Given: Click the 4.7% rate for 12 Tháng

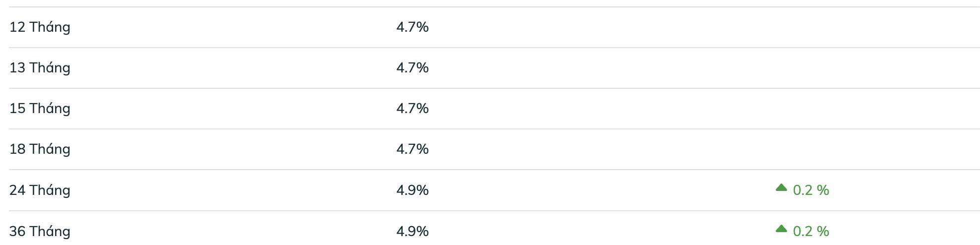Looking at the screenshot, I should pos(413,27).
